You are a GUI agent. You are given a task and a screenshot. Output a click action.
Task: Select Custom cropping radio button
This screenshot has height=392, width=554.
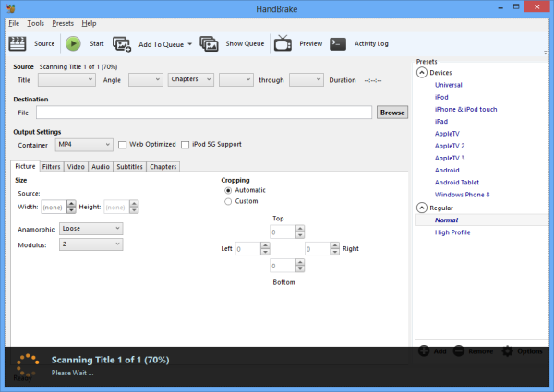click(228, 201)
